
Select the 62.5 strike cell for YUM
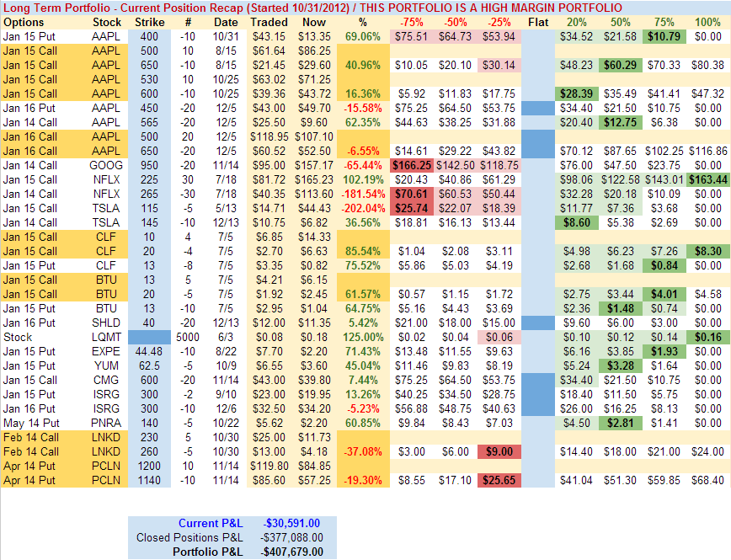pyautogui.click(x=149, y=365)
